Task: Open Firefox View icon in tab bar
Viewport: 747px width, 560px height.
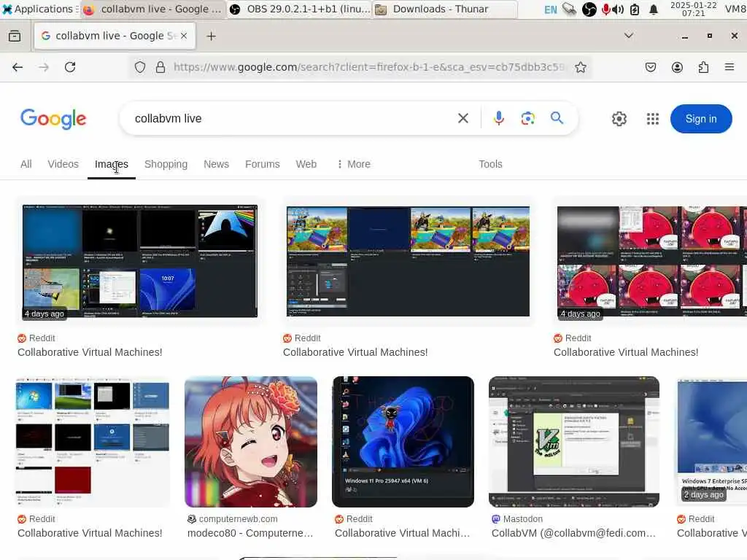Action: (15, 36)
